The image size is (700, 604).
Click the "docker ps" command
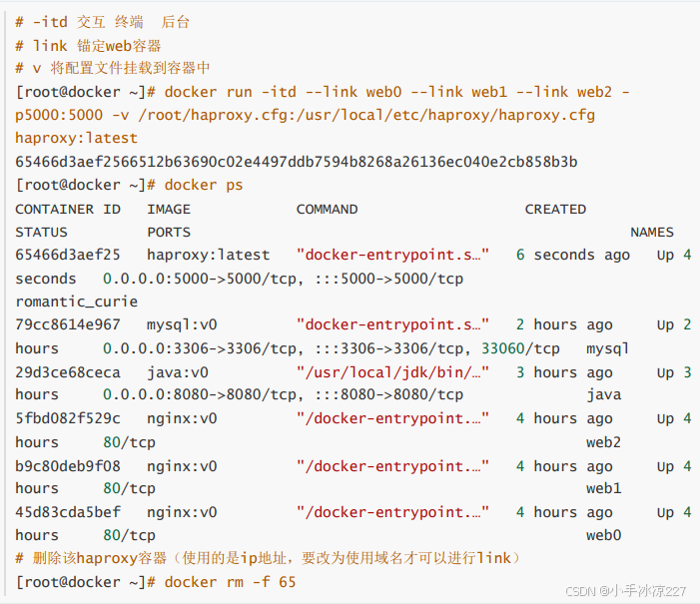pos(204,185)
